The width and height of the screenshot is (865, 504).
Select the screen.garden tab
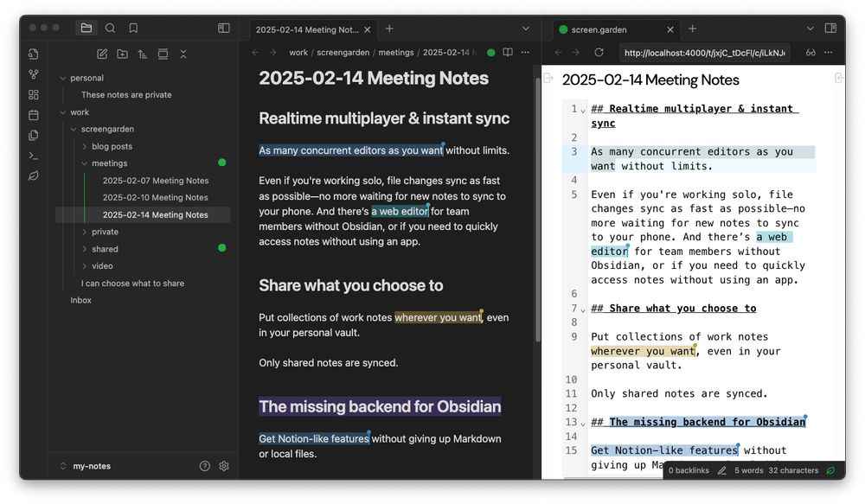616,29
